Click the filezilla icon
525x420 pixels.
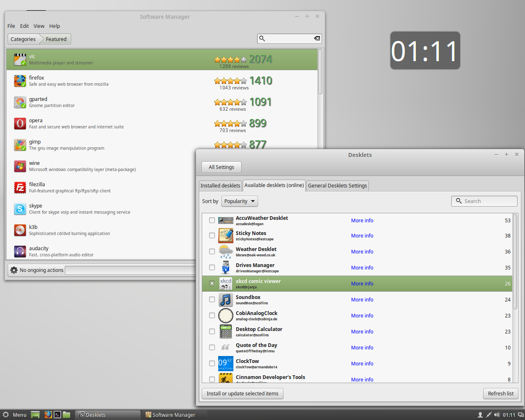click(20, 187)
